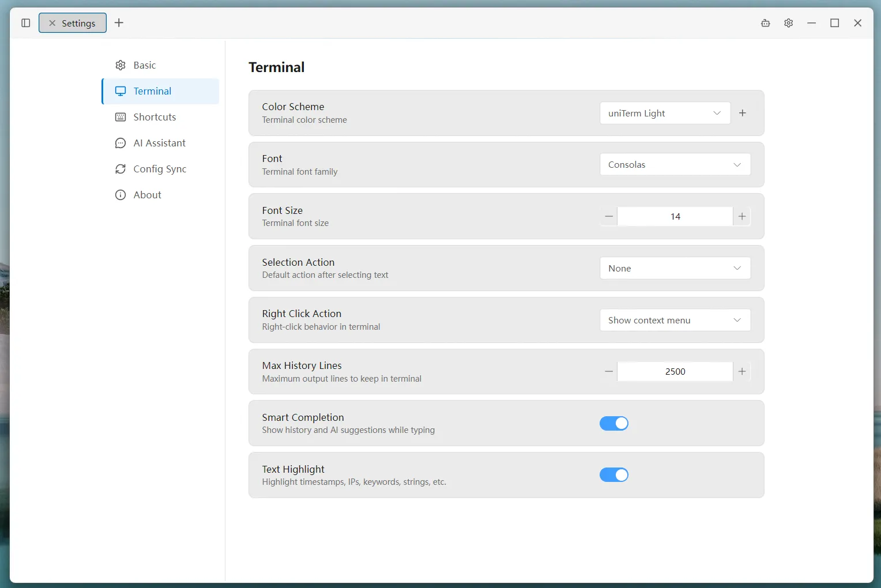Screen dimensions: 881x588
Task: Click the AI Assistant chat bubble icon
Action: tap(121, 143)
